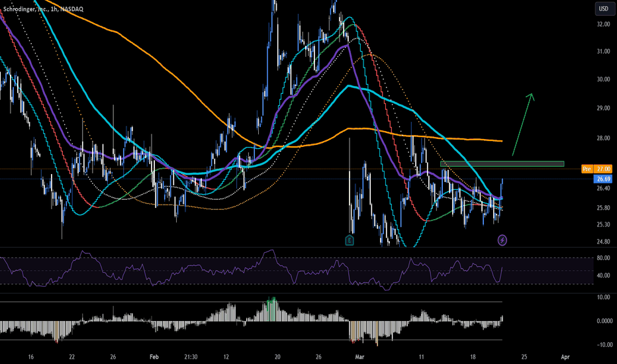Click the '11' date axis label

422,357
